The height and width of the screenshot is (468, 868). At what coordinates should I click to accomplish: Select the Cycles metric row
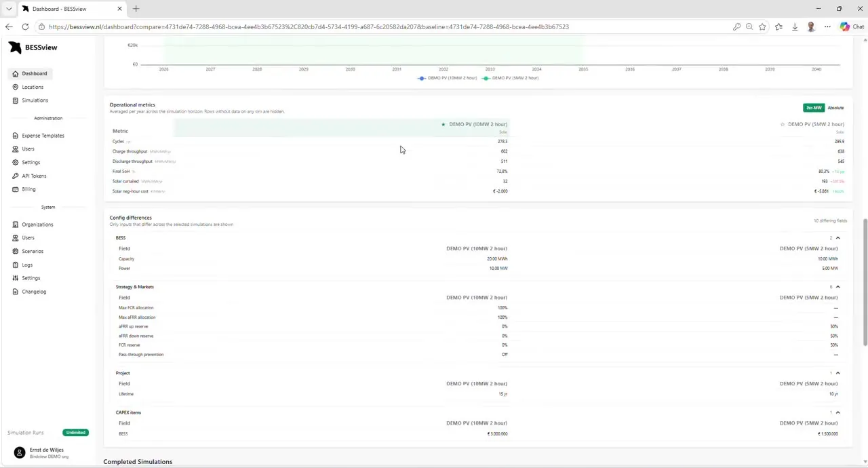478,142
